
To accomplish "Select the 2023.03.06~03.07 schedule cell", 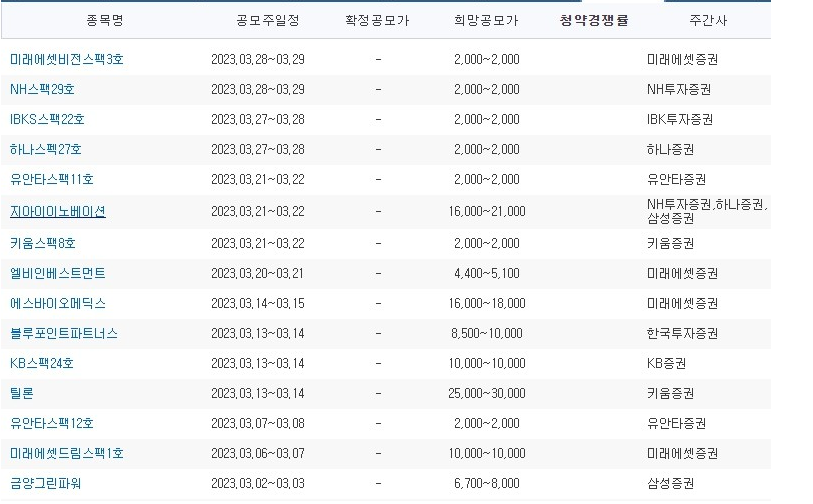I will click(x=258, y=454).
